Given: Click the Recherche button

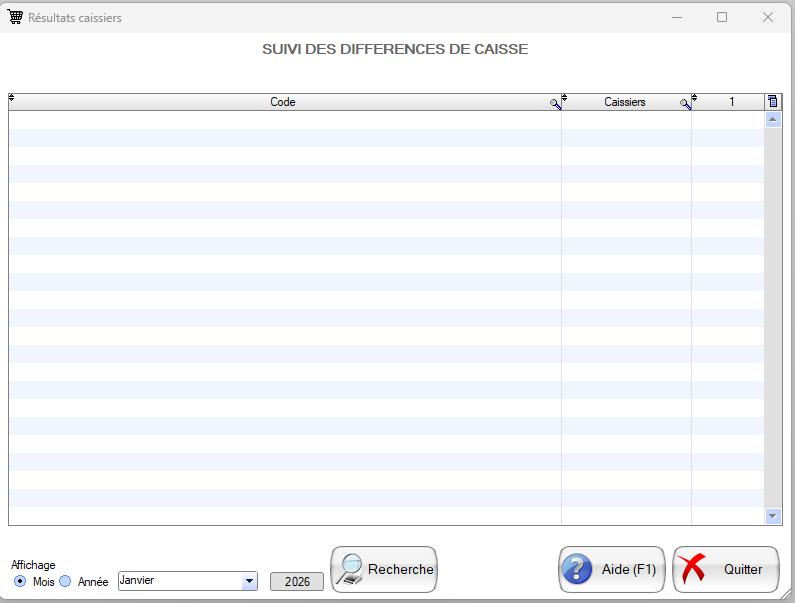Looking at the screenshot, I should [384, 570].
